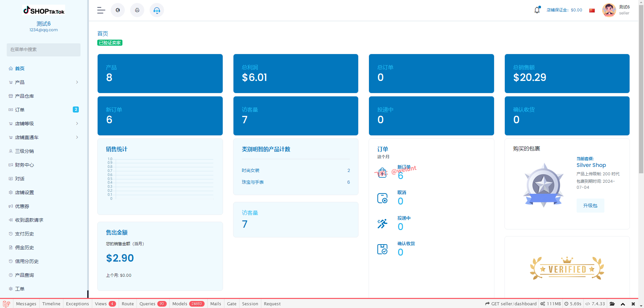The width and height of the screenshot is (644, 308).
Task: Switch to the debugbar Timeline tab
Action: pos(51,304)
